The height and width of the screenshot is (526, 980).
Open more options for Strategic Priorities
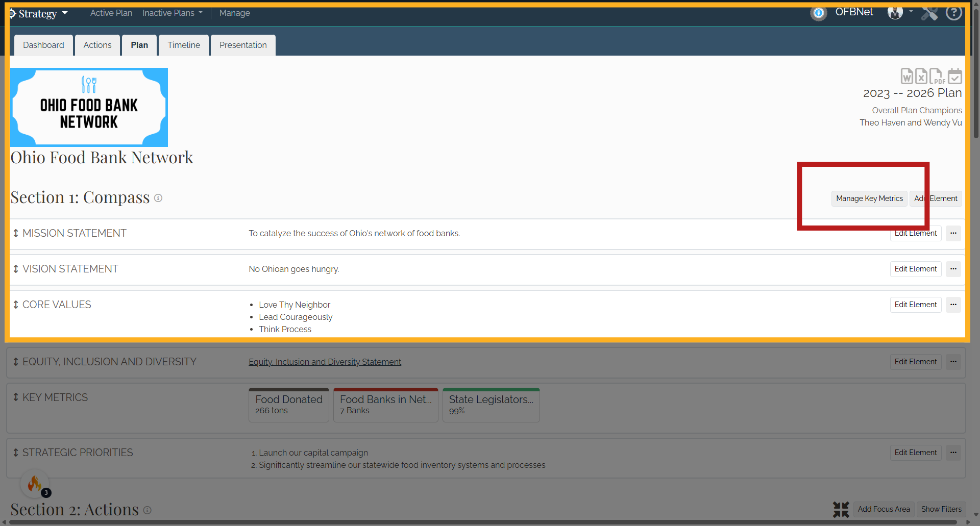point(953,453)
